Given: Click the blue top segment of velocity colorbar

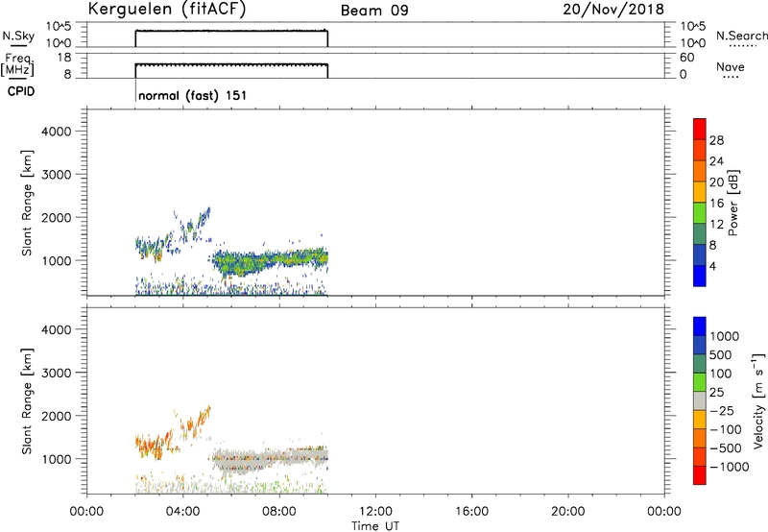Looking at the screenshot, I should (x=700, y=326).
